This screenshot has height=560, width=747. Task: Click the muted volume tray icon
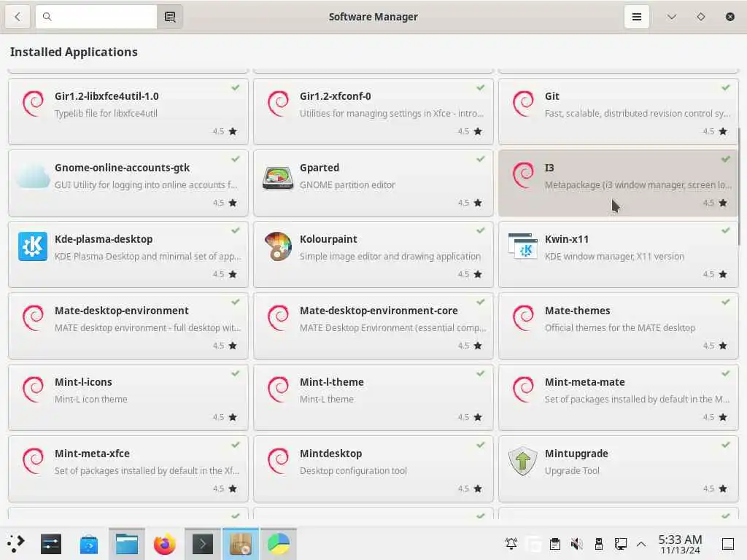point(577,543)
